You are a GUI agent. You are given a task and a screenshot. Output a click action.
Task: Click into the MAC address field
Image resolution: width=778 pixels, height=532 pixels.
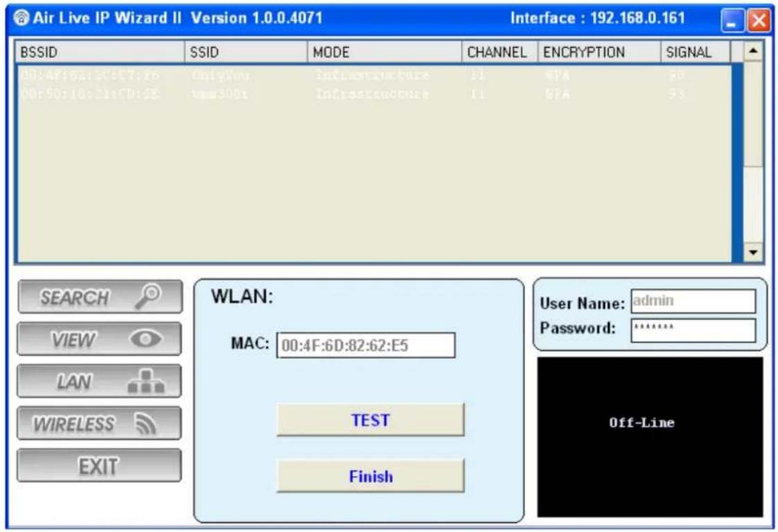(x=366, y=346)
